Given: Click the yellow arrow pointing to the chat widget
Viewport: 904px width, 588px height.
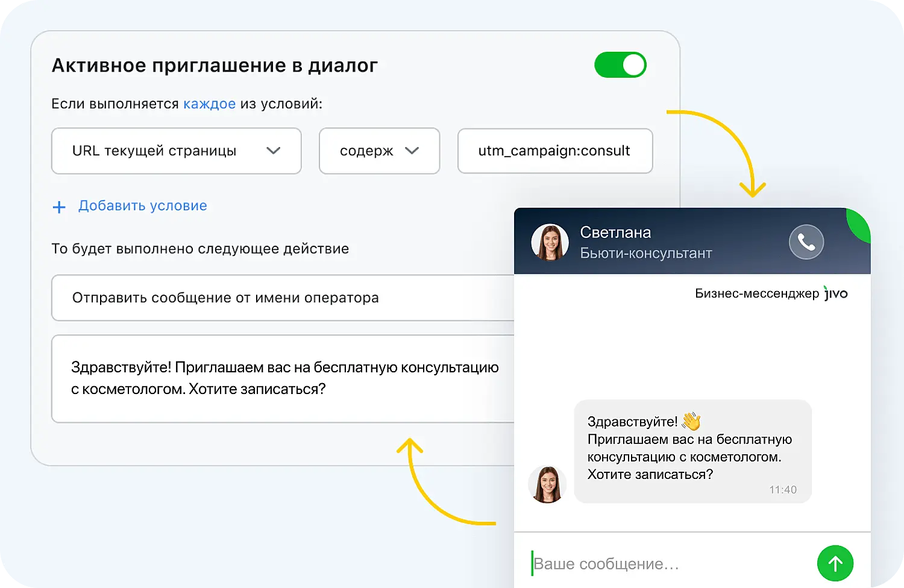Looking at the screenshot, I should click(x=723, y=151).
